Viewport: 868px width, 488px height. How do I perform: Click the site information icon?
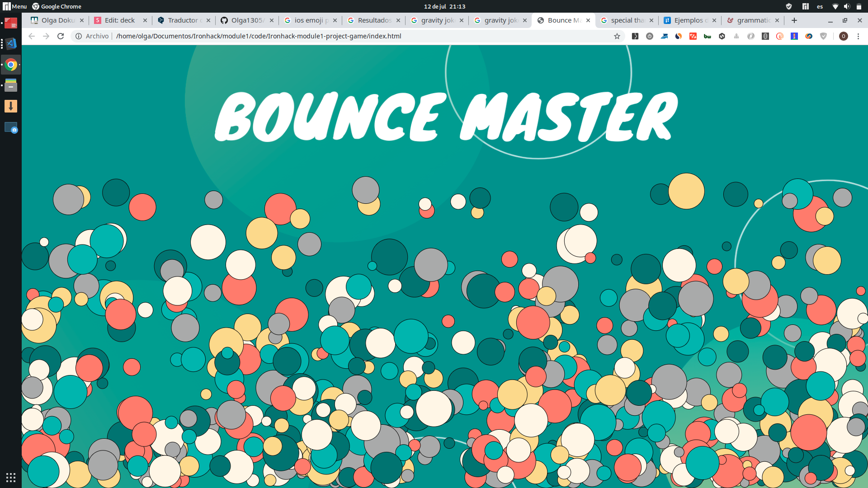tap(79, 36)
